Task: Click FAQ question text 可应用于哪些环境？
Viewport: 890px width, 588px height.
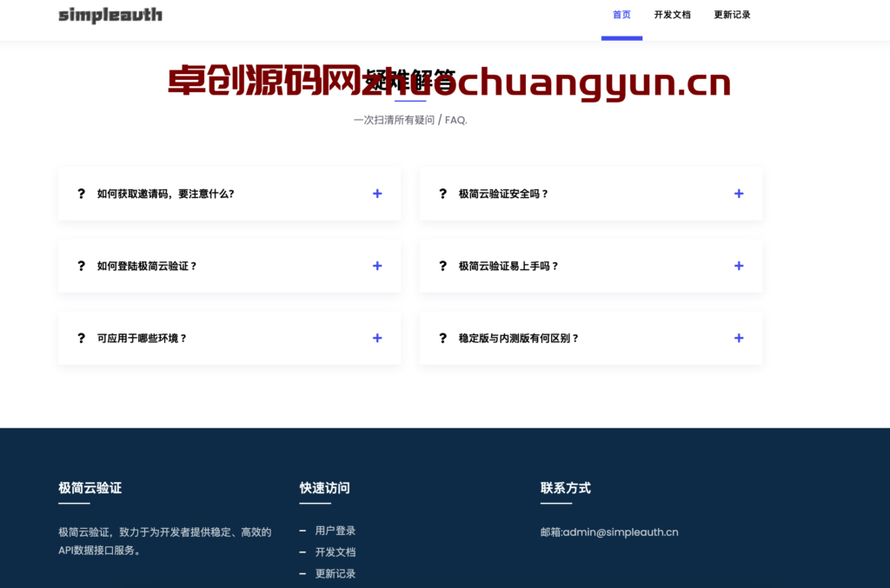Action: click(142, 338)
